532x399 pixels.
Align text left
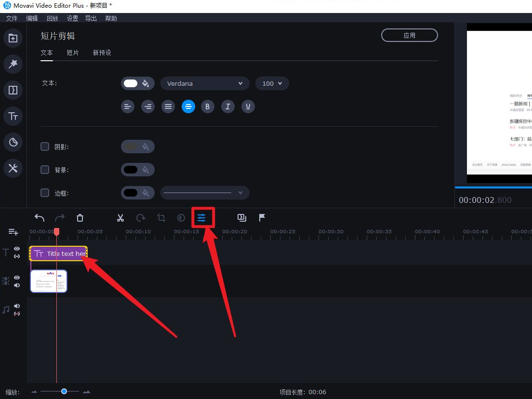128,106
